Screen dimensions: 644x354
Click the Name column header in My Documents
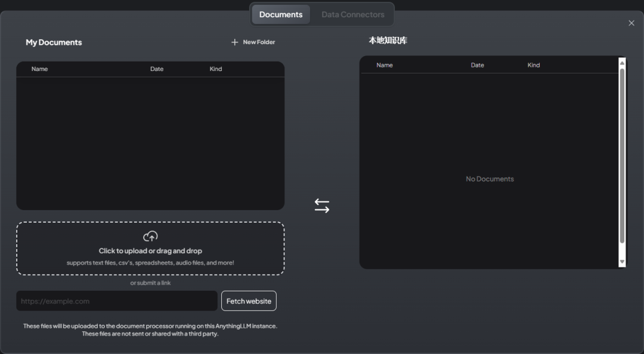coord(39,69)
